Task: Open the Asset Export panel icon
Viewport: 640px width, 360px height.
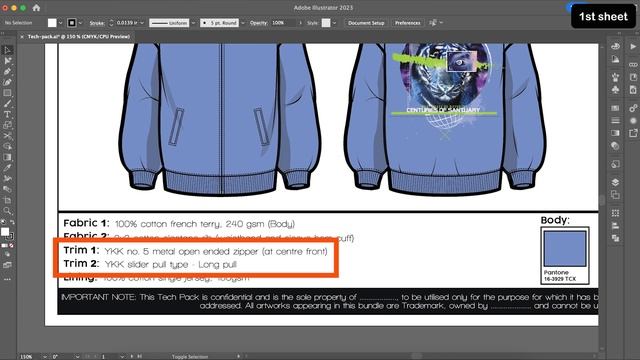Action: click(x=633, y=133)
